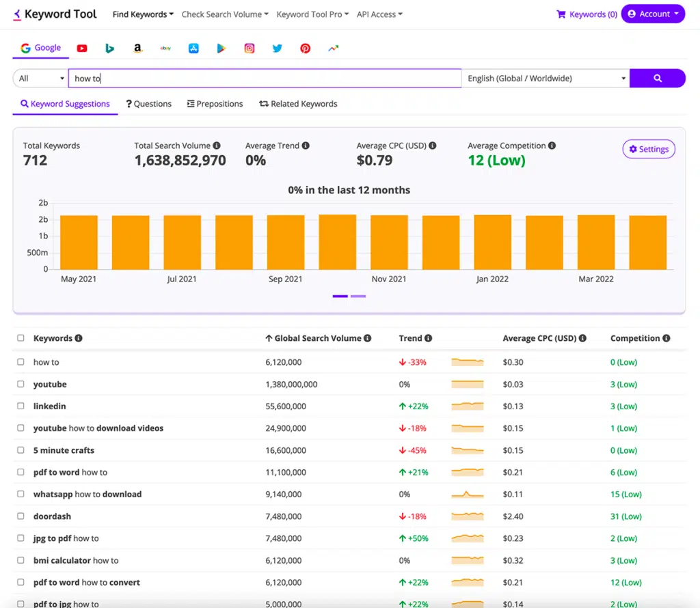Switch to Twitter keyword suggestions

coord(277,48)
